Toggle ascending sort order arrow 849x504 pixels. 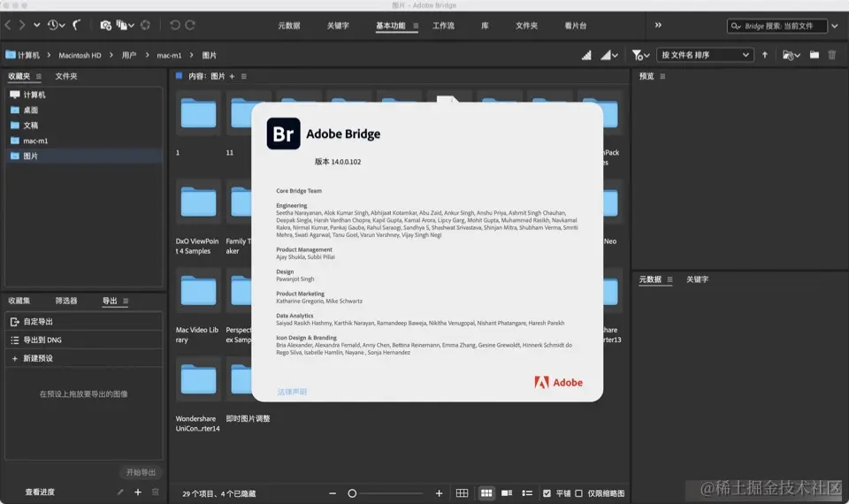tap(764, 55)
